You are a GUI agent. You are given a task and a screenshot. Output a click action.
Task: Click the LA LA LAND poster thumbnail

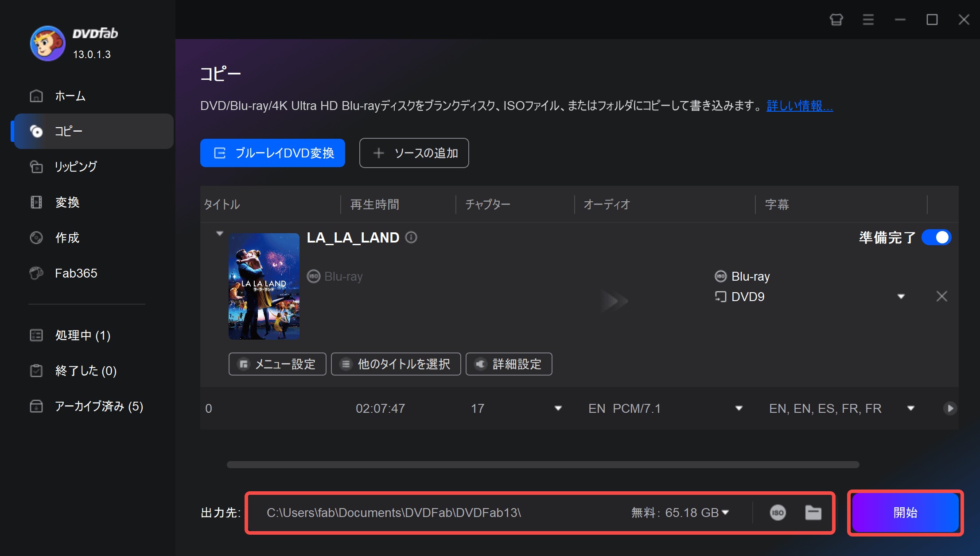click(264, 286)
